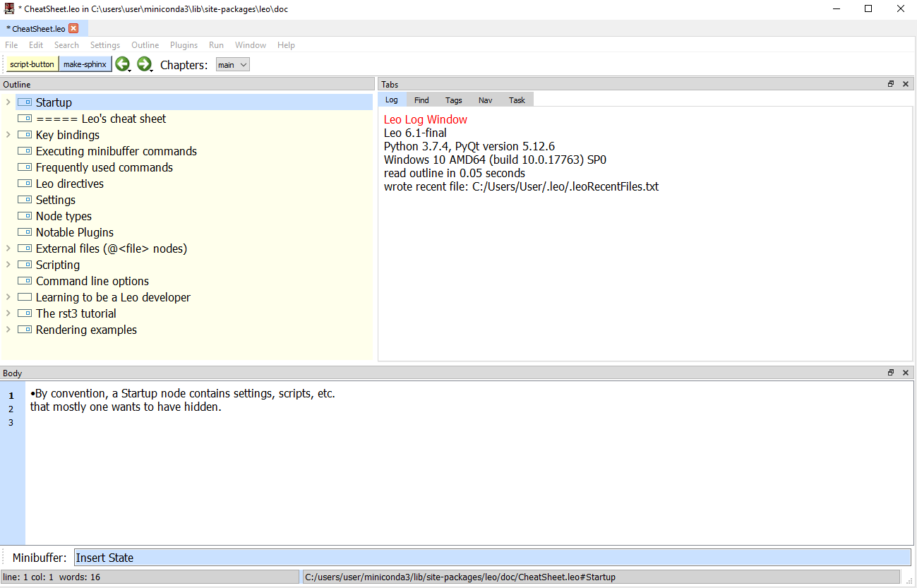The image size is (917, 588).
Task: Close the Body panel
Action: (x=906, y=373)
